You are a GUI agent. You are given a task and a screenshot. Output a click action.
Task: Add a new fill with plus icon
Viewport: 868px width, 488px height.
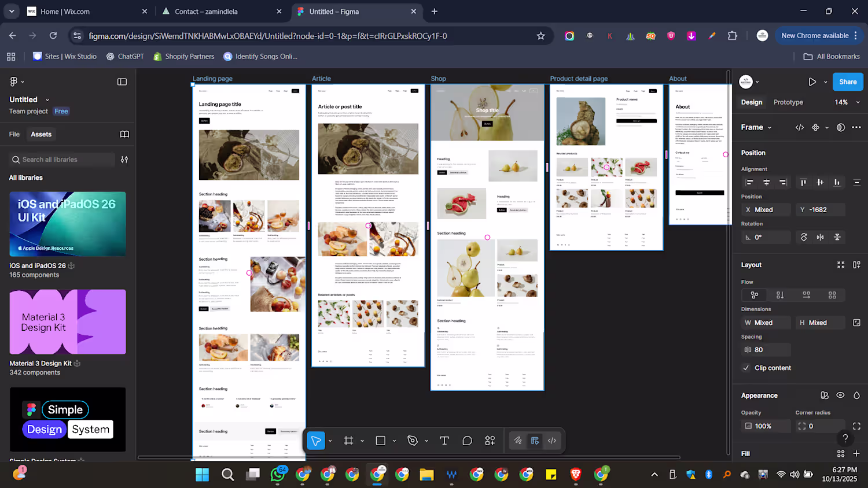[856, 453]
